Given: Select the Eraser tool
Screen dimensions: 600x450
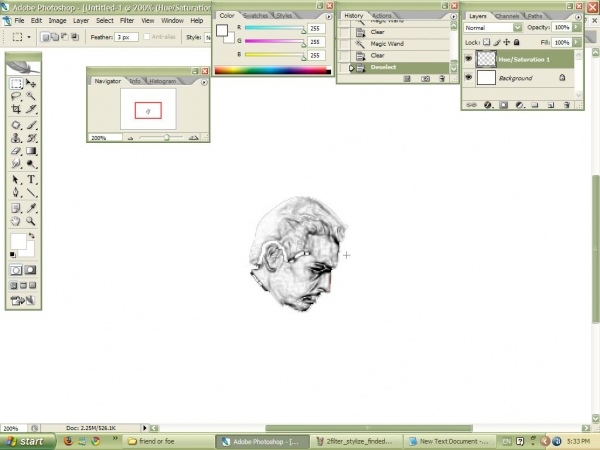Looking at the screenshot, I should coord(16,151).
